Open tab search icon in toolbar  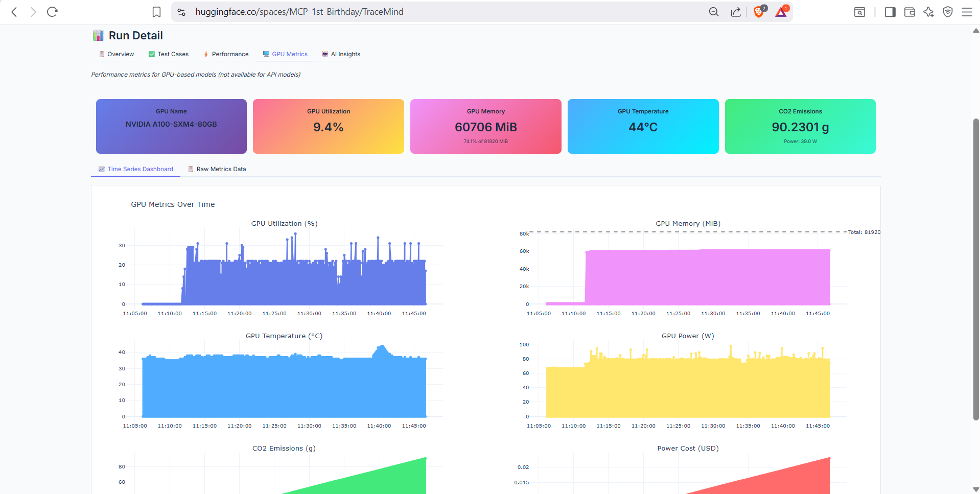point(859,12)
